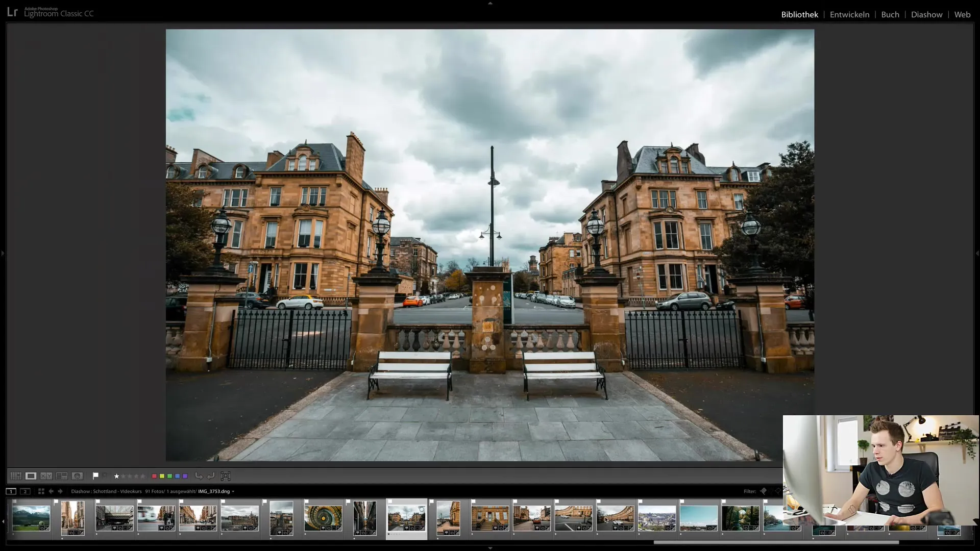980x551 pixels.
Task: Expand the top module panel arrow
Action: point(490,3)
